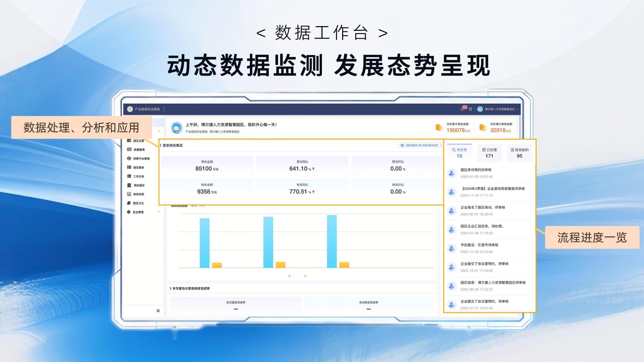Viewport: 644px width, 362px height.
Task: Collapse sidebar using the bottom hamburger icon
Action: pos(158,311)
